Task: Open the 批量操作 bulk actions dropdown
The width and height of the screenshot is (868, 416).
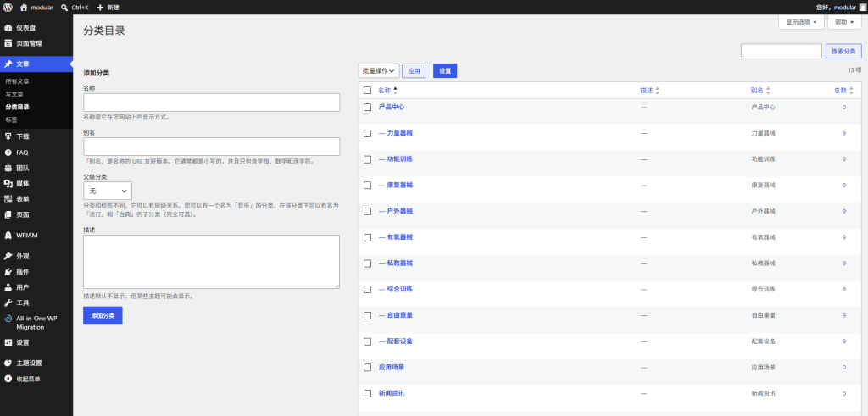Action: pos(379,71)
